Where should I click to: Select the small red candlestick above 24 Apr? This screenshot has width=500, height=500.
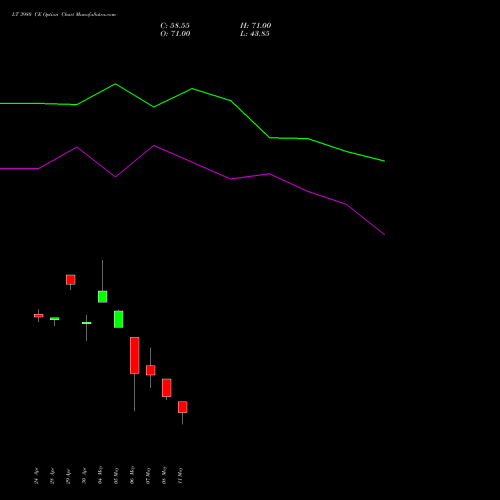coord(39,315)
